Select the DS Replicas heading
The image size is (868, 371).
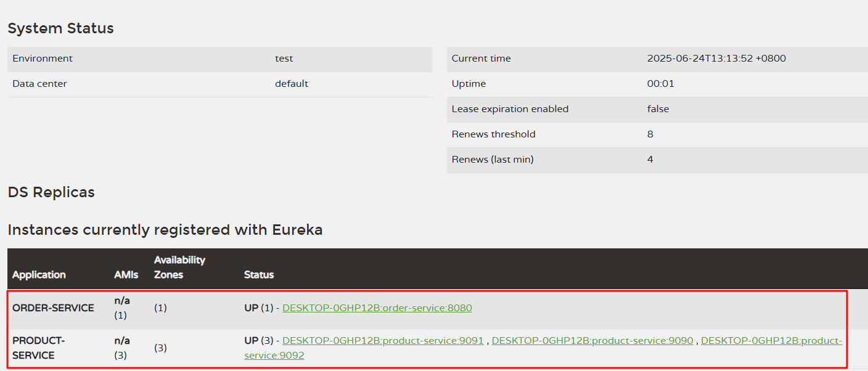[x=51, y=192]
